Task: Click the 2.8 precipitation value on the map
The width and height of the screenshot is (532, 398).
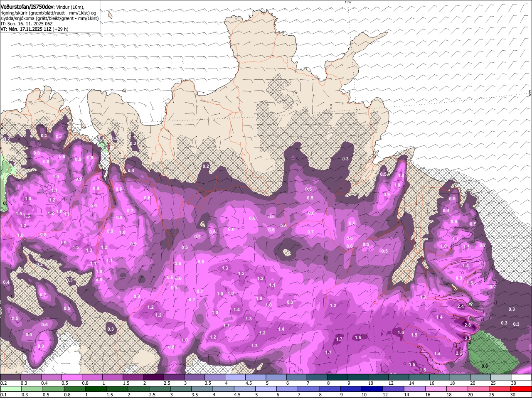Action: pyautogui.click(x=468, y=325)
